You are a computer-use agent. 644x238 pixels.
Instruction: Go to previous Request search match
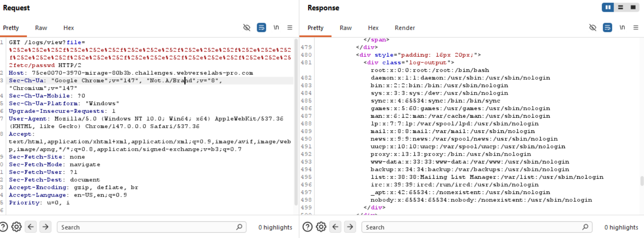tap(31, 227)
